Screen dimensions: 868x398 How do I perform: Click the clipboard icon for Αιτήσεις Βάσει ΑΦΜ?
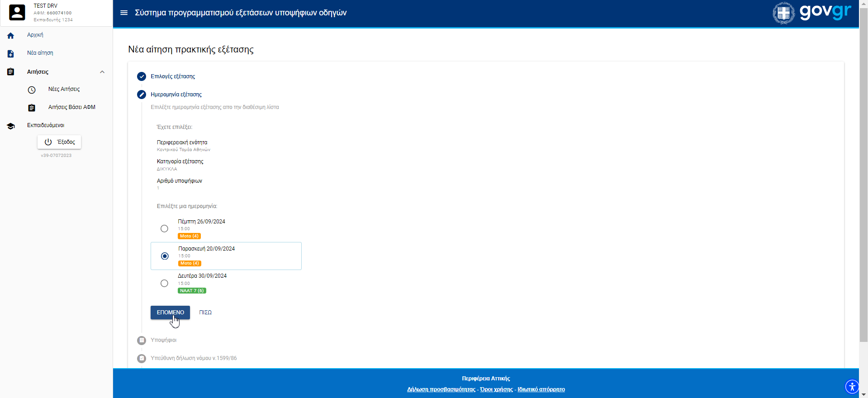(32, 108)
